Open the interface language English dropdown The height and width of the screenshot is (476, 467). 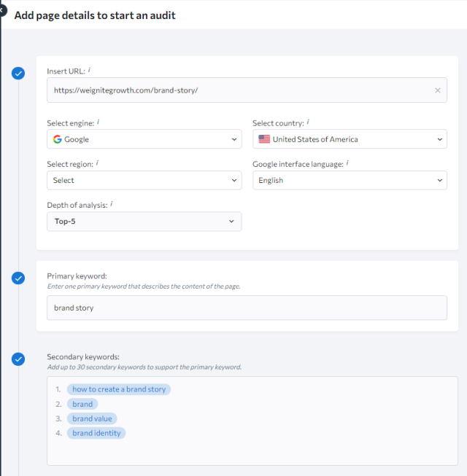350,180
